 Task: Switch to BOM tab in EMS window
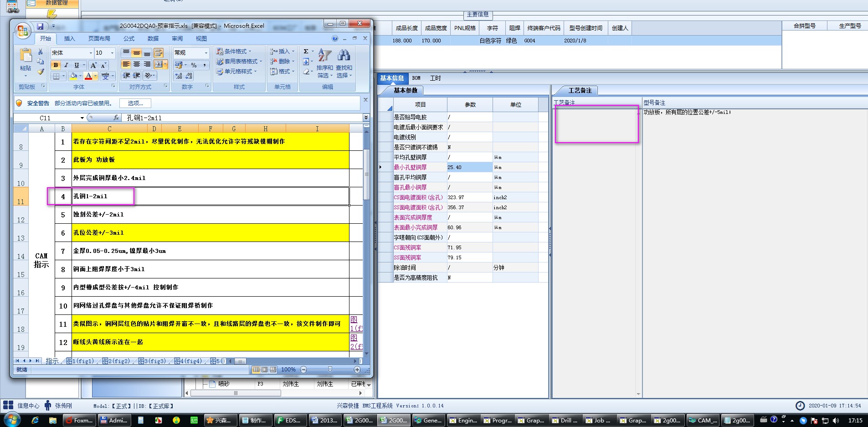click(416, 78)
